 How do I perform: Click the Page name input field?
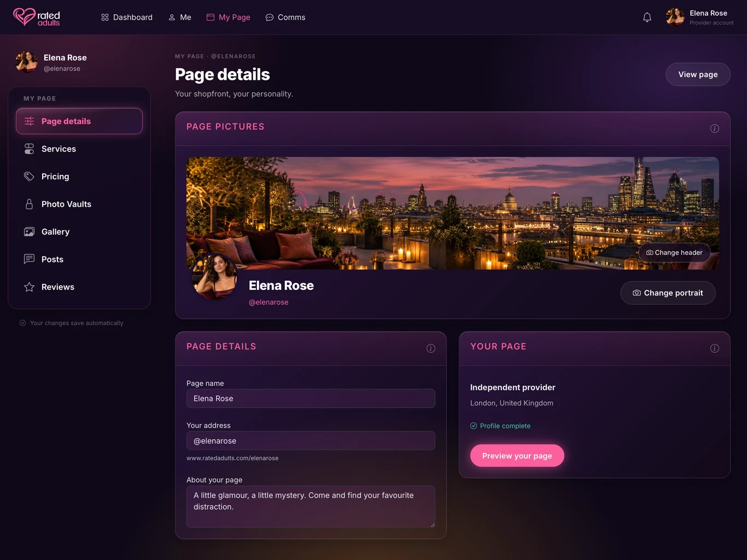(311, 399)
